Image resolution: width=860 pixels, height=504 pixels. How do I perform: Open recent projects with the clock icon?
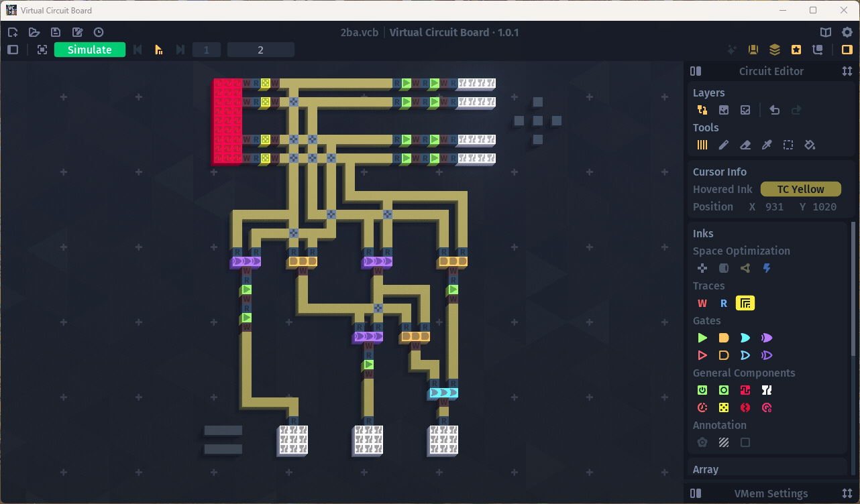pyautogui.click(x=99, y=32)
